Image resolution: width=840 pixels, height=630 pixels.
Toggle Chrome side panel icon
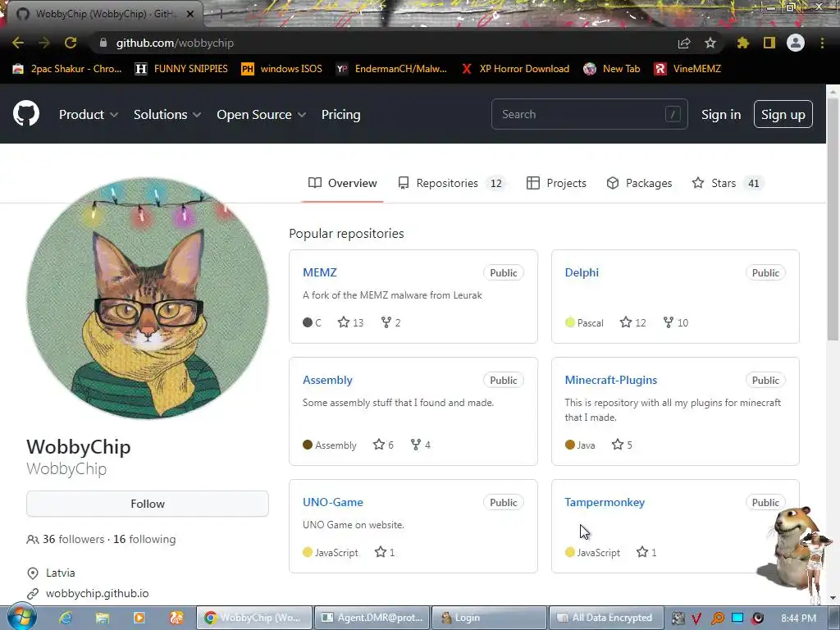coord(769,43)
